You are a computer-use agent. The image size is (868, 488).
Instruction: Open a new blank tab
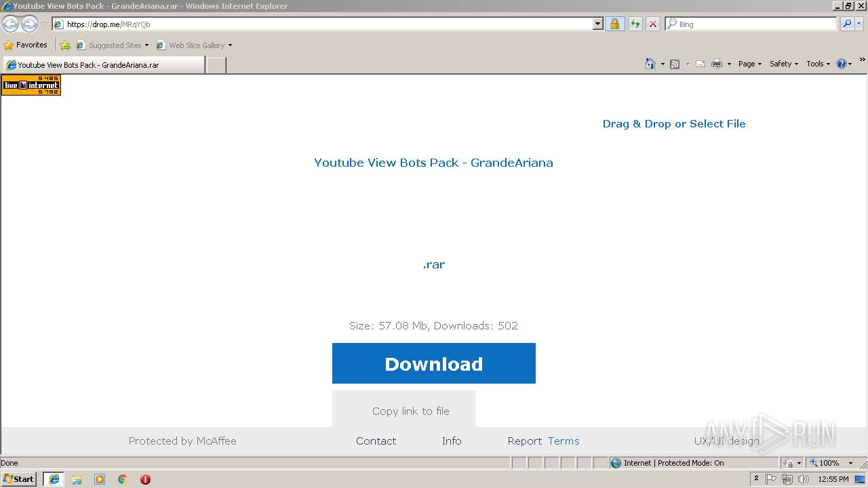(x=216, y=65)
